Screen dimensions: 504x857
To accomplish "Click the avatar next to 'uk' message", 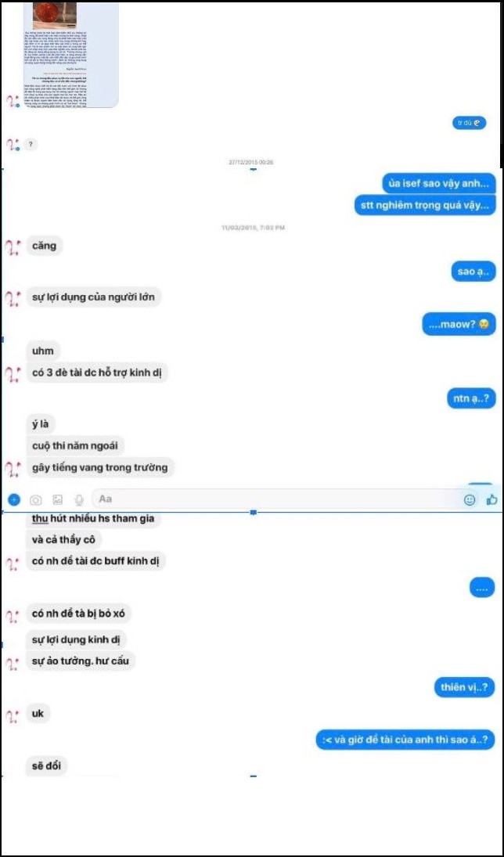I will tap(13, 715).
